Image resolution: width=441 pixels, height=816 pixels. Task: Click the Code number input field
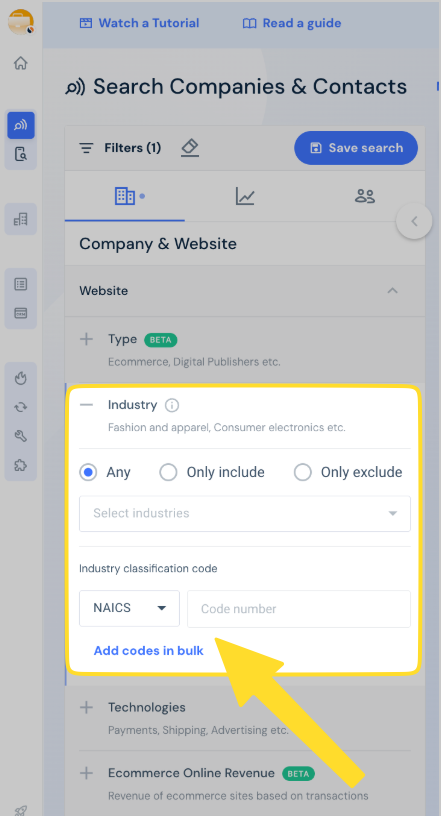pos(299,608)
